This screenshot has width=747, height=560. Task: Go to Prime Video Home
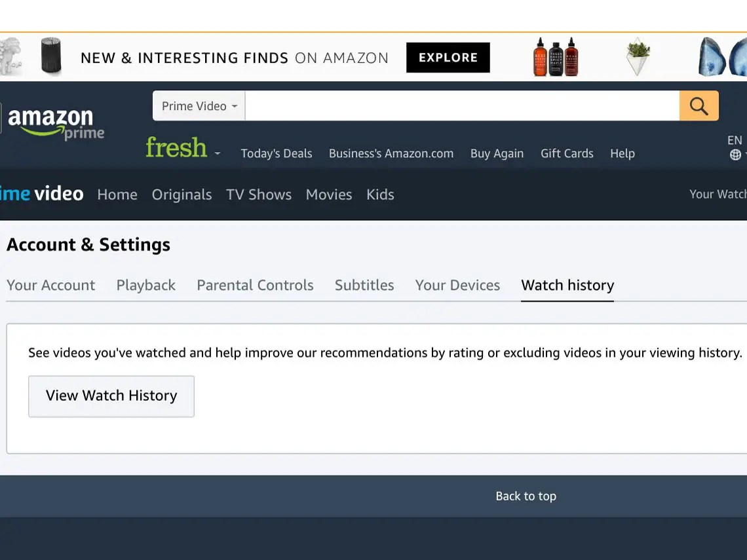[x=117, y=195]
